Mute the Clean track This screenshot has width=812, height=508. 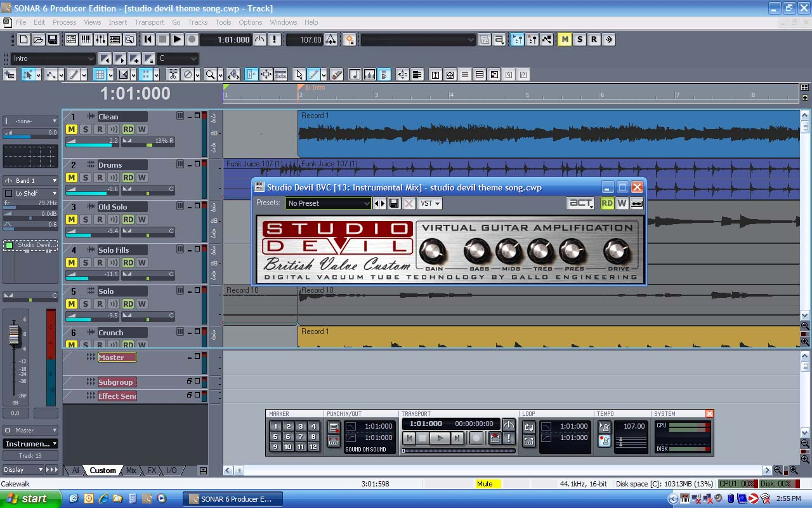[x=72, y=130]
